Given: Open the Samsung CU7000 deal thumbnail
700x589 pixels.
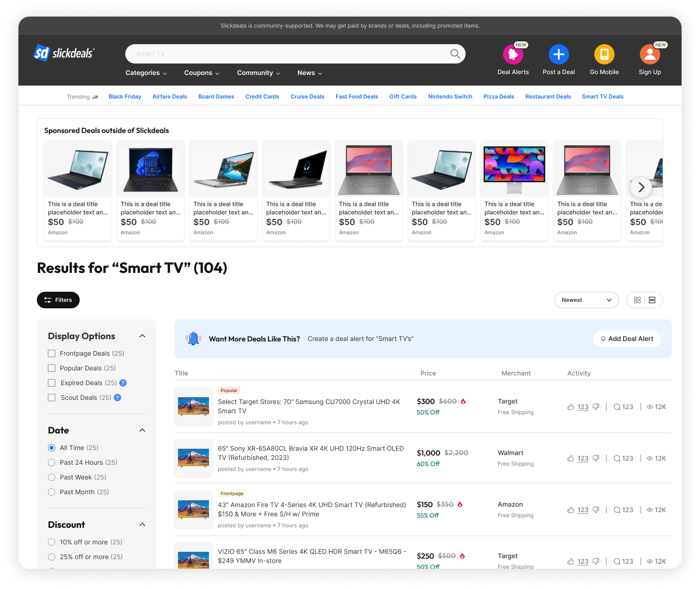Looking at the screenshot, I should (x=193, y=407).
